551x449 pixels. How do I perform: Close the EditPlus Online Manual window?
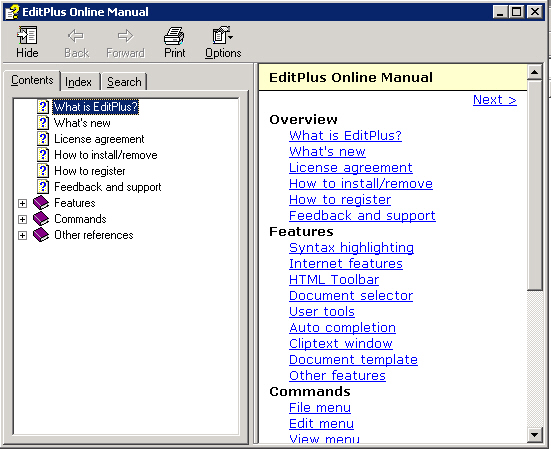coord(534,12)
